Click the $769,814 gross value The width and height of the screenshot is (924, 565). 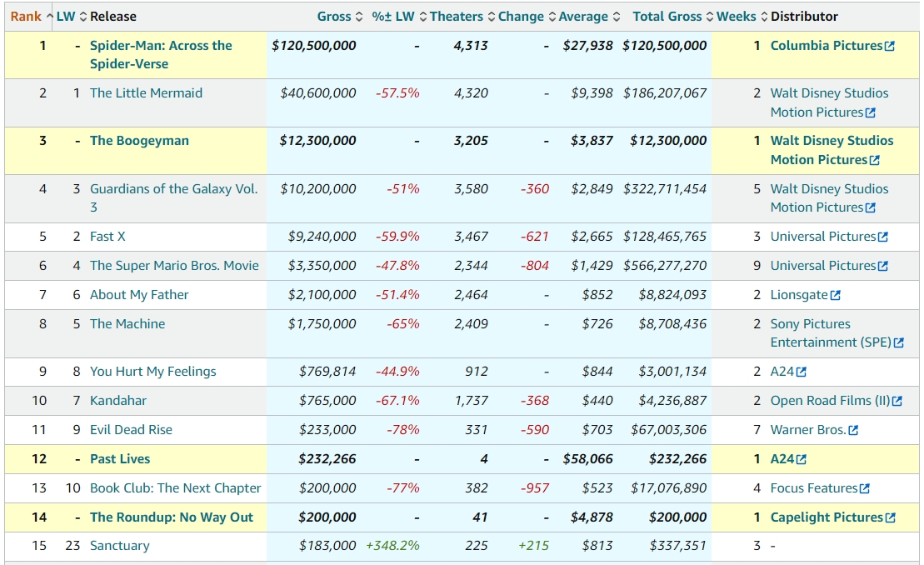click(327, 372)
